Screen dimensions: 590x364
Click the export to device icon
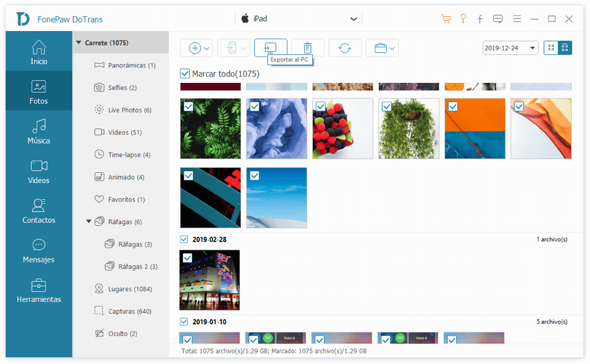tap(232, 48)
